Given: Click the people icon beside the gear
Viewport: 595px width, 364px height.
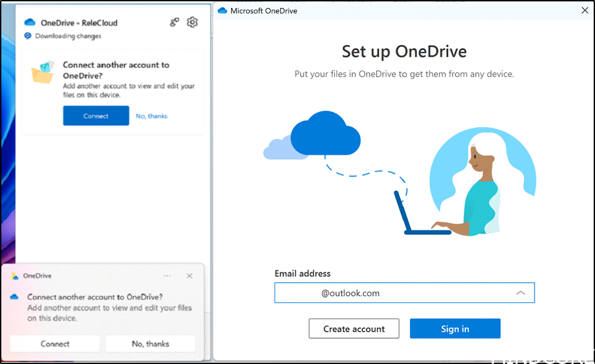Looking at the screenshot, I should (174, 22).
